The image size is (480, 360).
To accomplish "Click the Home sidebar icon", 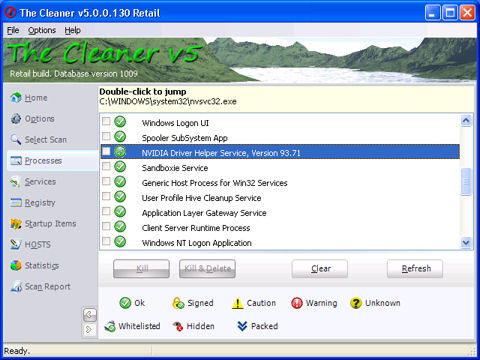I will (x=16, y=97).
